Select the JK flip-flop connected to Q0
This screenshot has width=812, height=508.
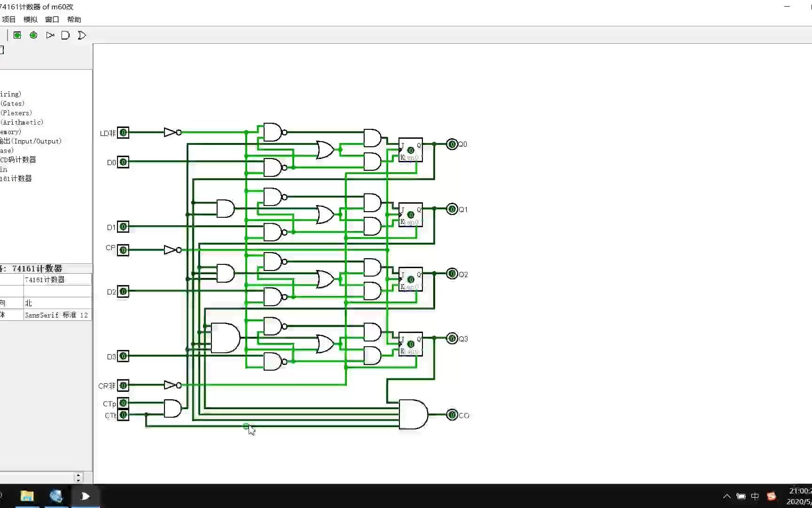410,151
